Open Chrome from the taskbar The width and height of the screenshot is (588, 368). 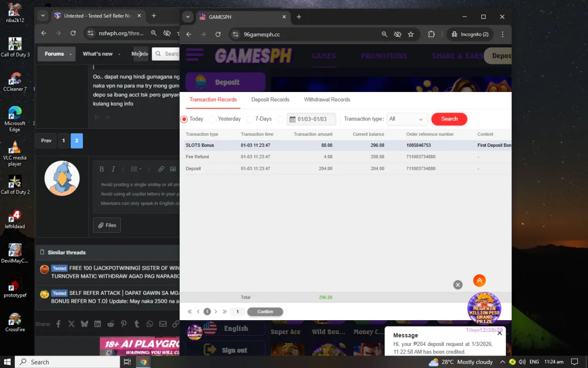143,362
